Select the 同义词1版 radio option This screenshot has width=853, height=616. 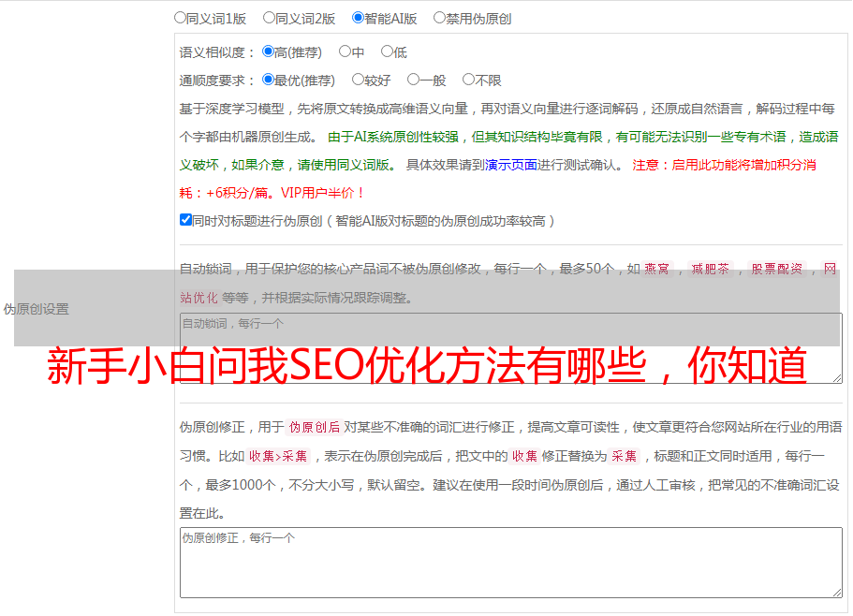coord(180,18)
